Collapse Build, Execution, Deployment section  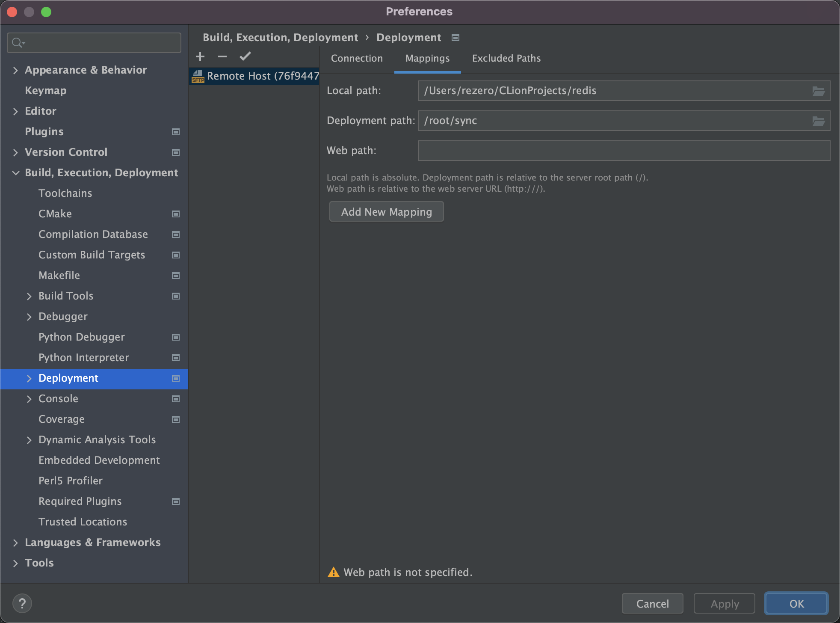15,173
